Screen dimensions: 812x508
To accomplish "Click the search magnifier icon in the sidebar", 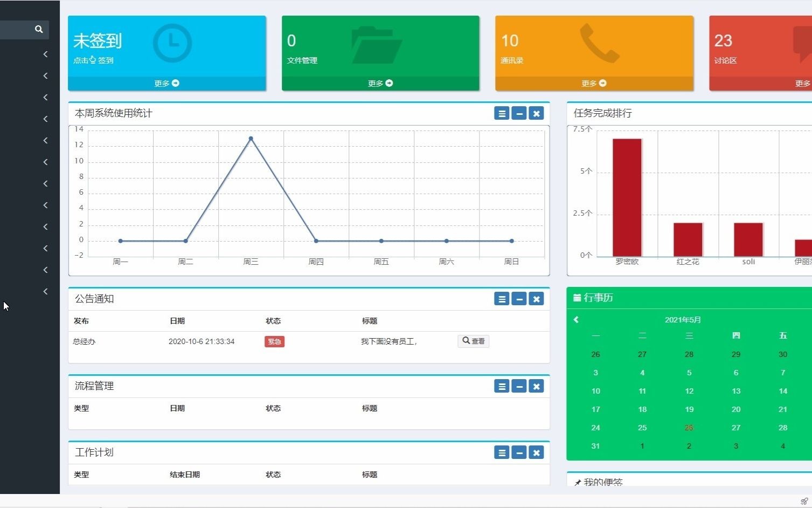I will [x=39, y=29].
